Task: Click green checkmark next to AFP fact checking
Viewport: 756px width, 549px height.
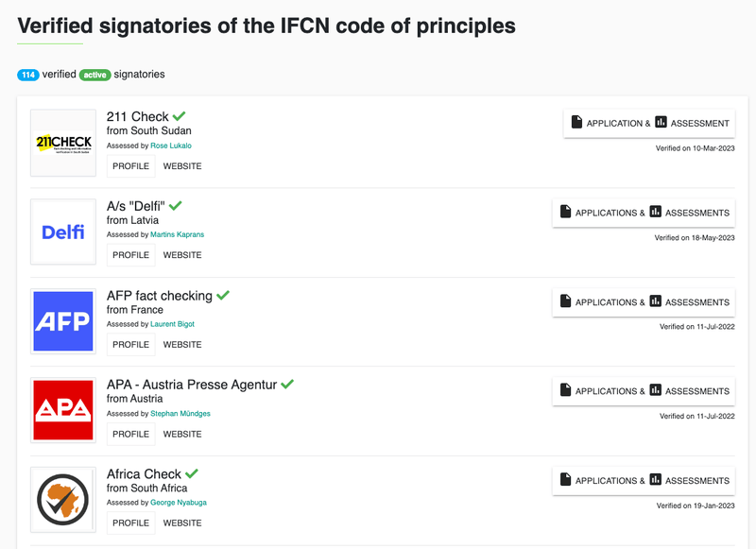Action: pos(223,295)
